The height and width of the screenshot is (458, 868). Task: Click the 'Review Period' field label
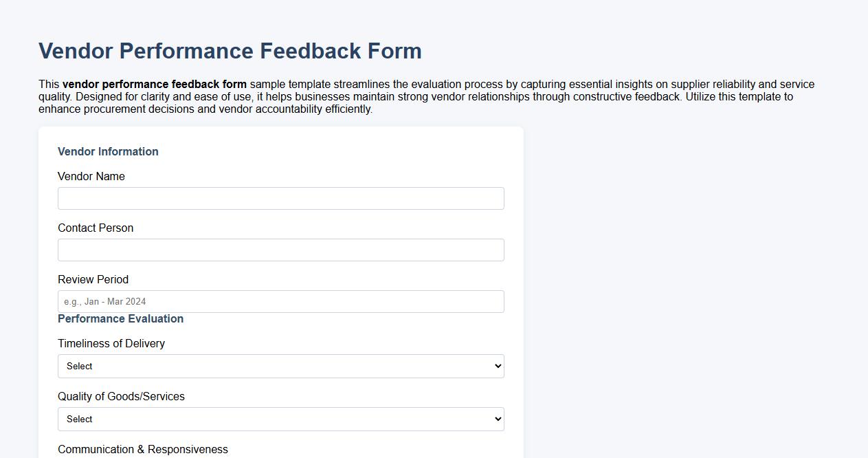tap(93, 279)
